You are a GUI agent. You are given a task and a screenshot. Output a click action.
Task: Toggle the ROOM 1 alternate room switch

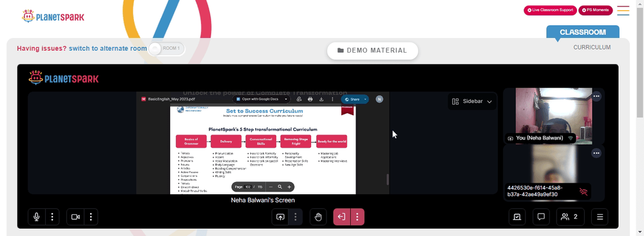(x=166, y=49)
